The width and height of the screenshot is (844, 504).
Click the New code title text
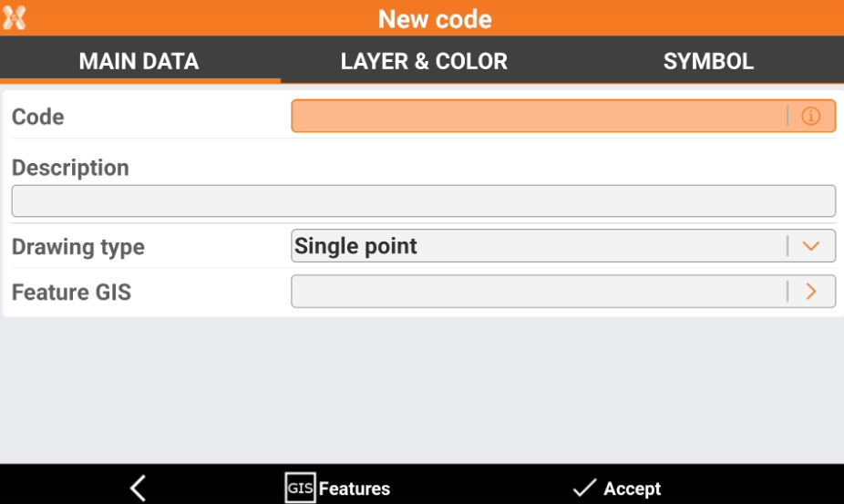[x=435, y=18]
